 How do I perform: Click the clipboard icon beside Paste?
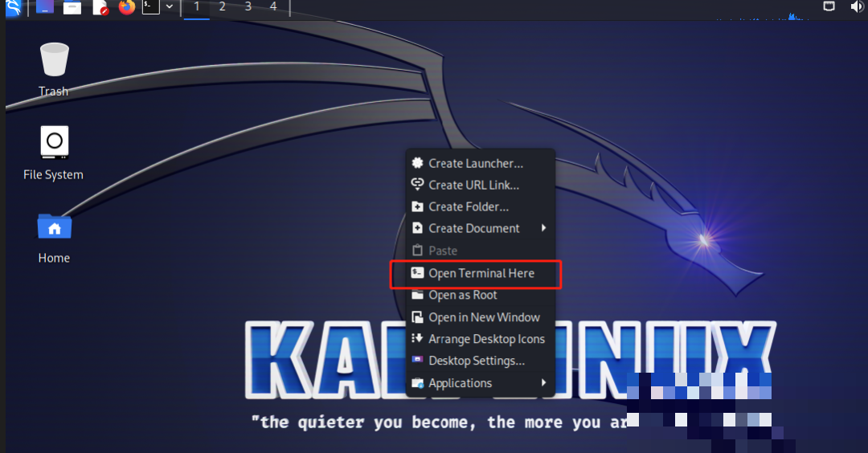[417, 250]
